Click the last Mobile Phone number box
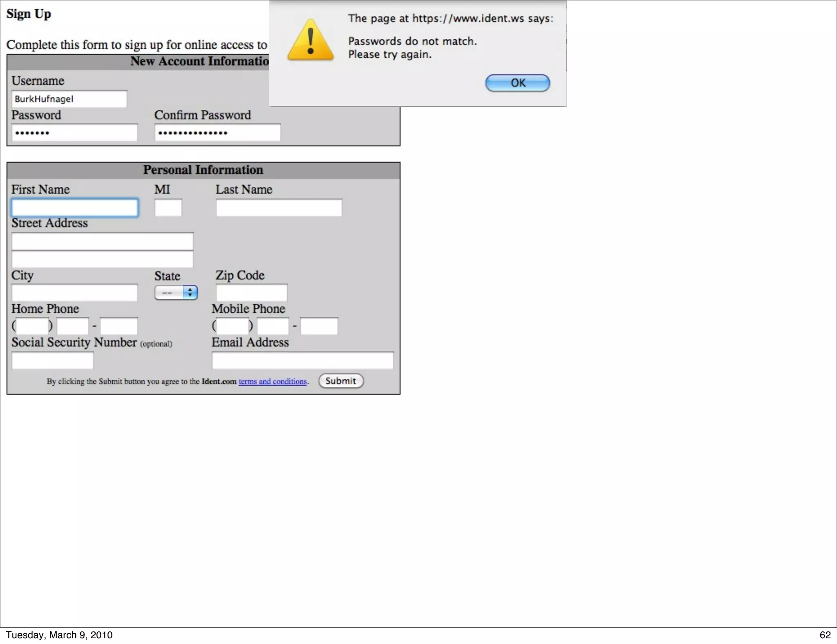 [x=319, y=326]
